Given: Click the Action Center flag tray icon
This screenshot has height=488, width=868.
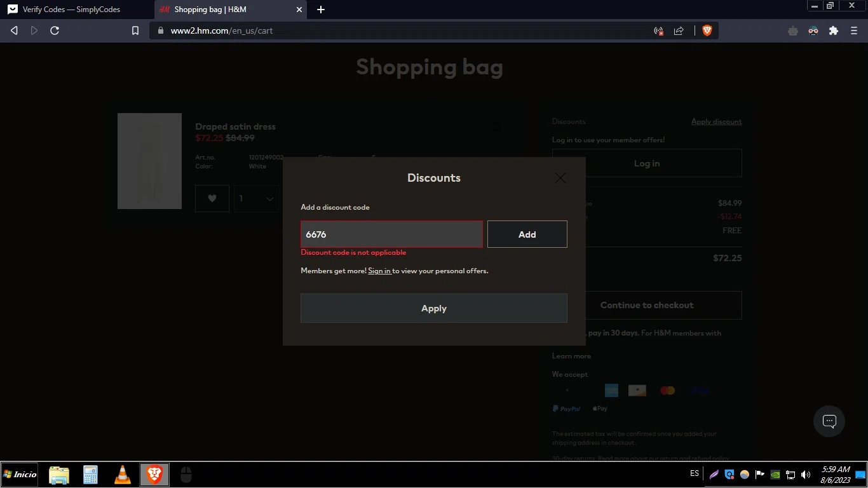Looking at the screenshot, I should click(759, 475).
